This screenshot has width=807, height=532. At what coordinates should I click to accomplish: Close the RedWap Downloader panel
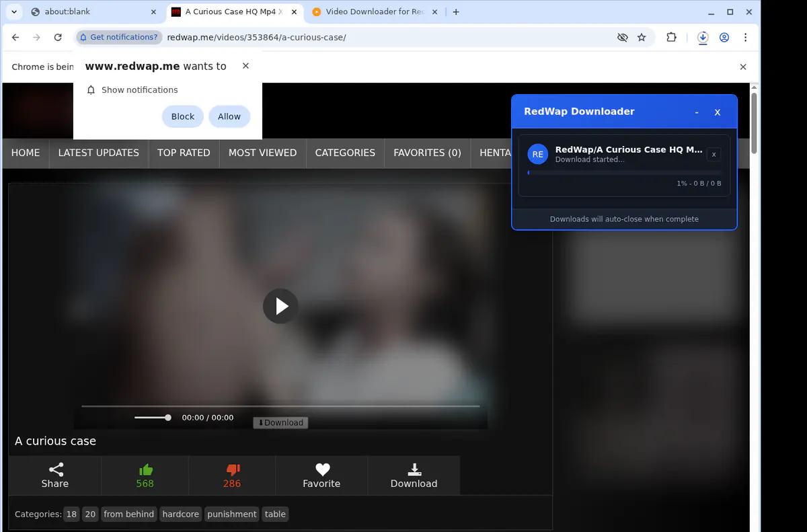pyautogui.click(x=718, y=112)
